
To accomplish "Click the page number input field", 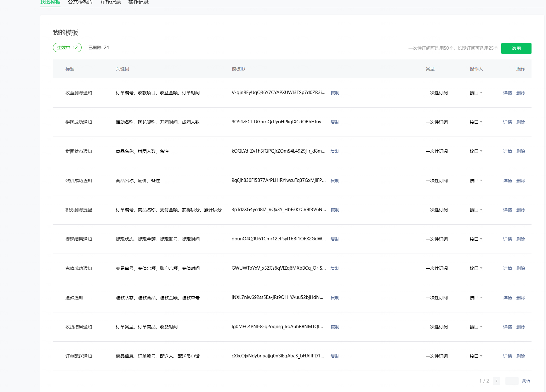I will pyautogui.click(x=512, y=381).
